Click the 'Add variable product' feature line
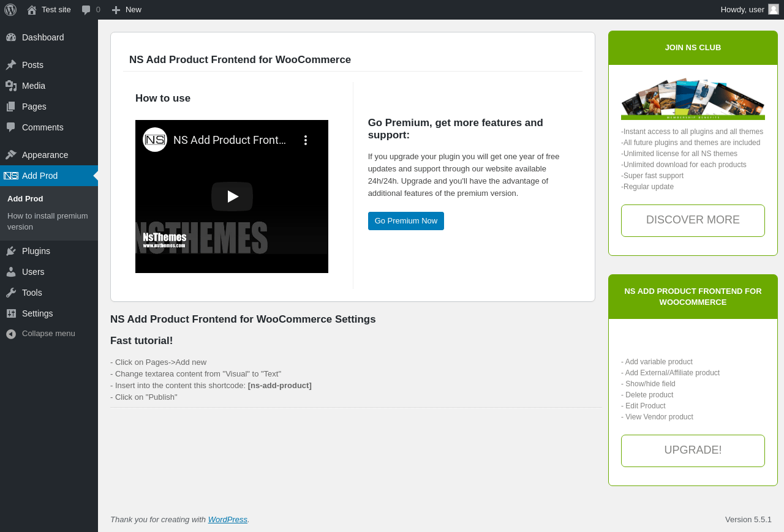784x532 pixels. click(657, 362)
